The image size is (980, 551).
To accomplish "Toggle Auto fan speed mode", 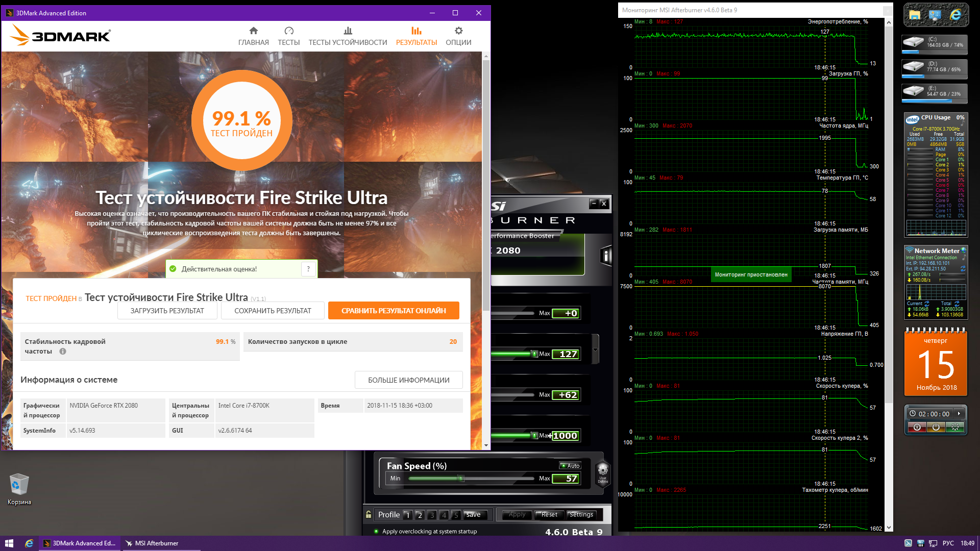I will pos(570,466).
